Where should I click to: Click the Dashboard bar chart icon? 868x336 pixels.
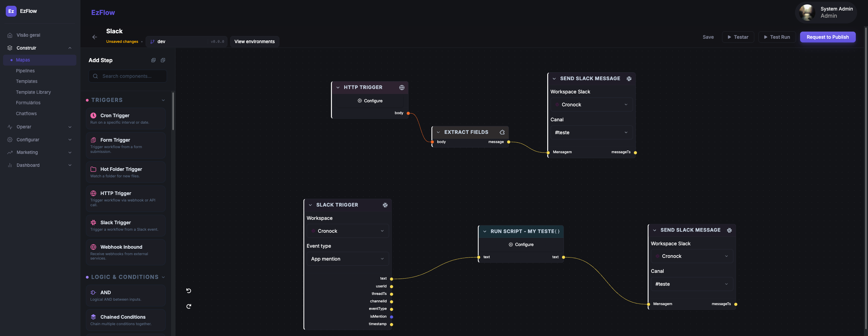coord(10,165)
